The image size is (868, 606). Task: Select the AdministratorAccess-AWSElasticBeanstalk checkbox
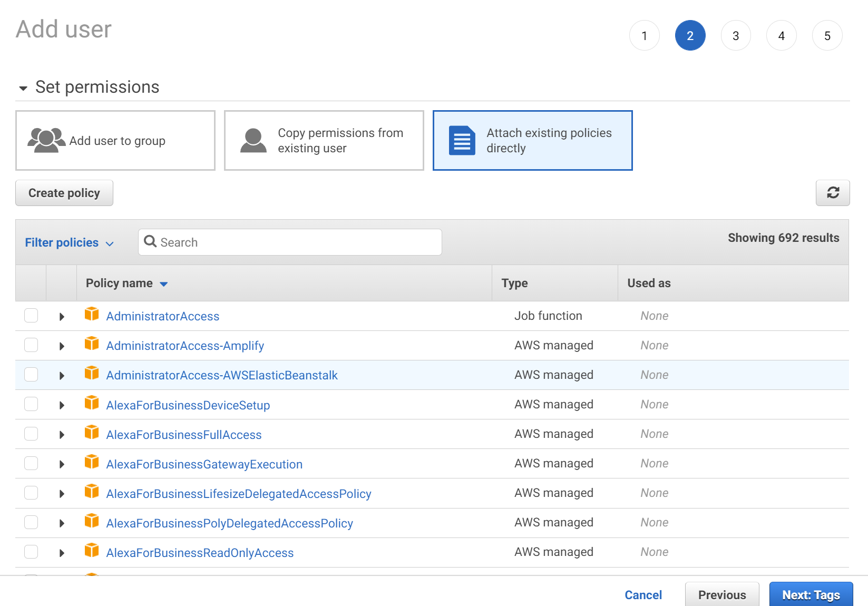pos(31,375)
